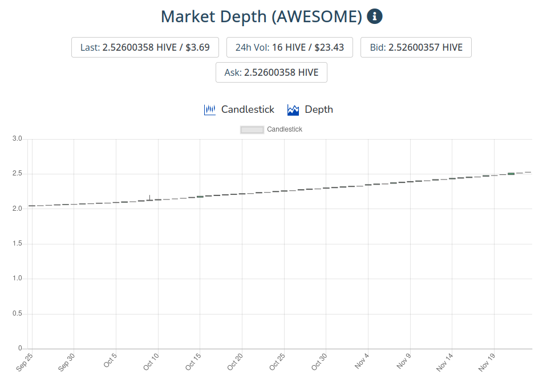
Task: Switch to the Candlestick tab label
Action: [x=248, y=109]
